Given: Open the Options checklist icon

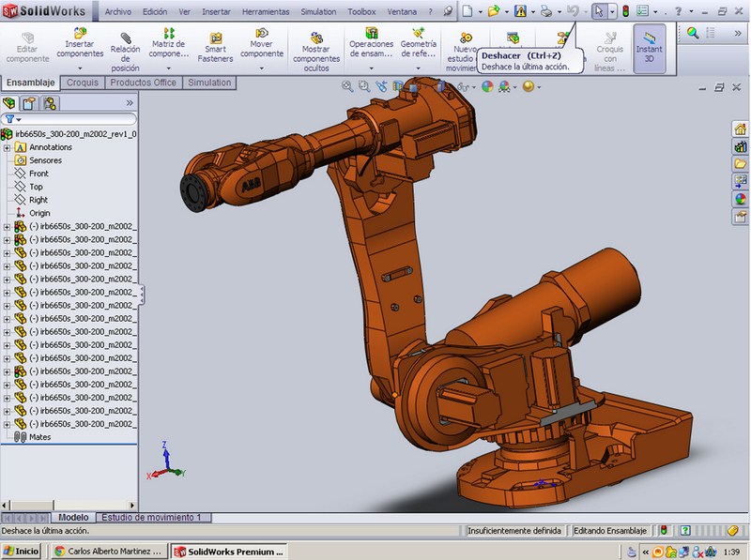Looking at the screenshot, I should coord(643,11).
